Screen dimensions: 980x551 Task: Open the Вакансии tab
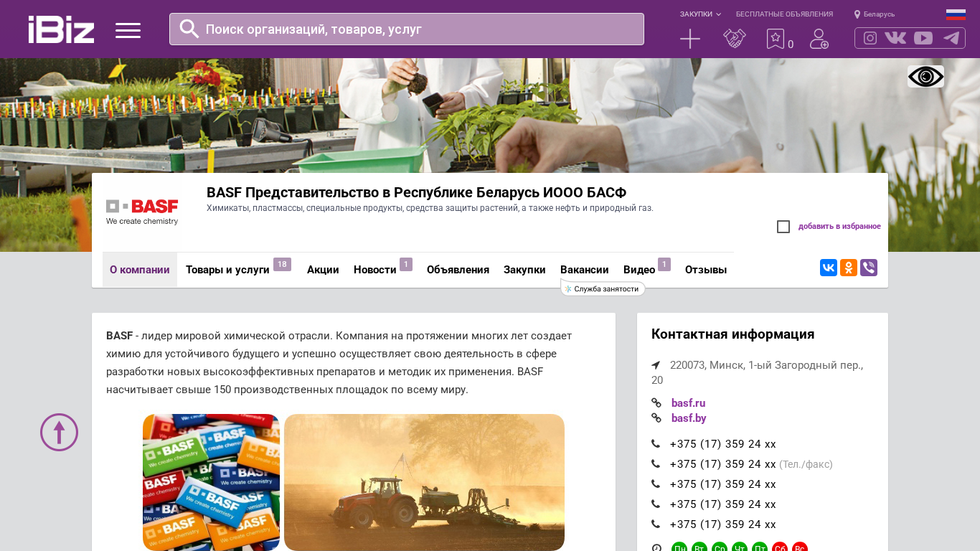585,270
